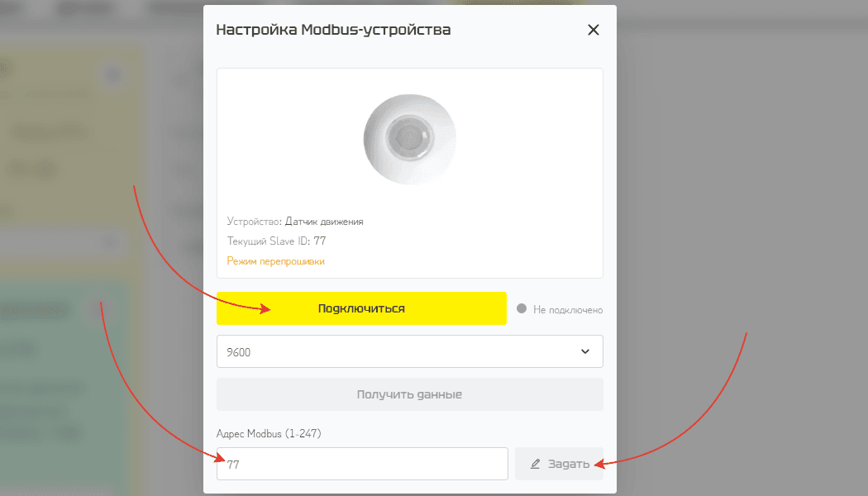
Task: Click the motion sensor device image
Action: point(409,139)
